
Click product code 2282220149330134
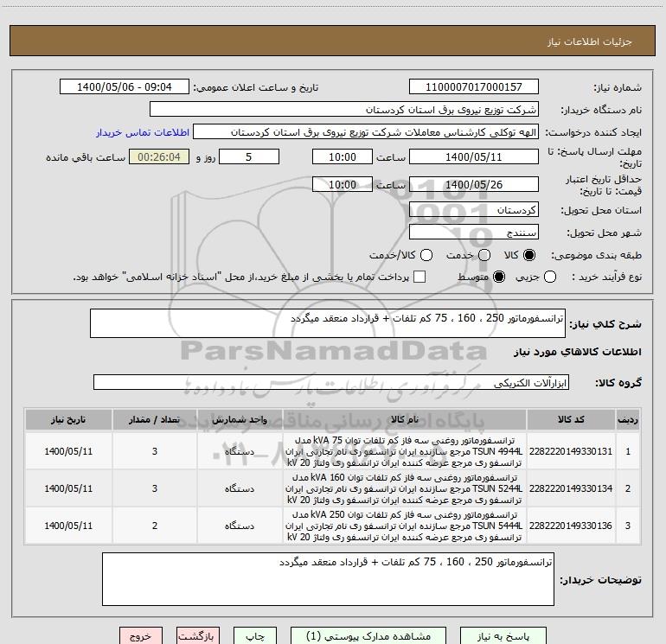click(571, 488)
